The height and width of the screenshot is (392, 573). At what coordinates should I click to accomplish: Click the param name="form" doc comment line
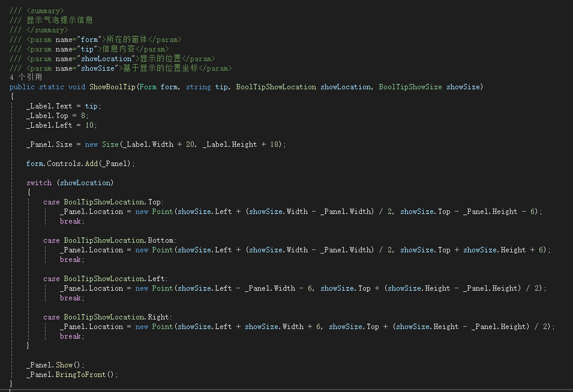[x=96, y=40]
